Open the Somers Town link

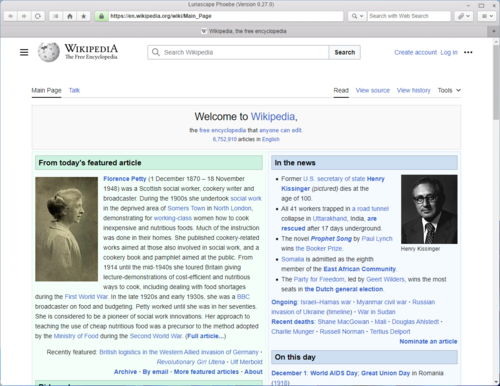[186, 208]
